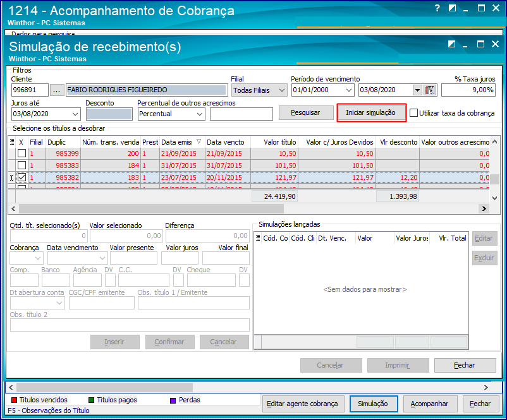
Task: Click the Imprimir button
Action: click(x=398, y=366)
